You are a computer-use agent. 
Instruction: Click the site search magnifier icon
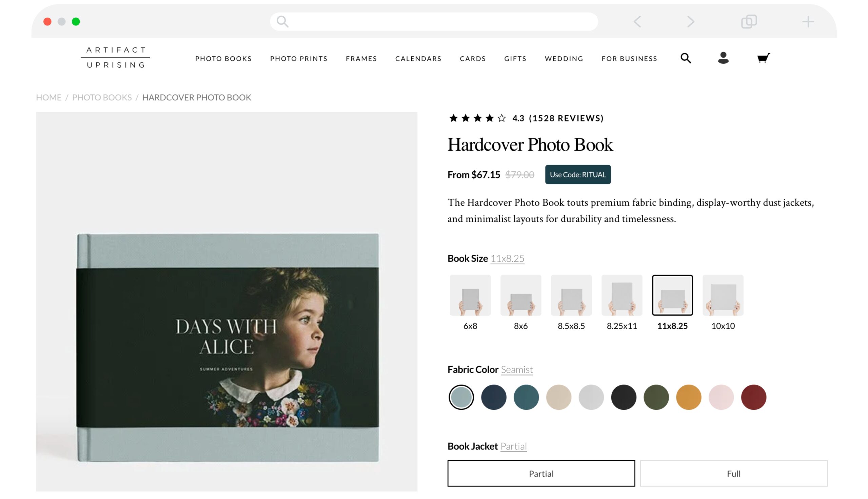pos(686,58)
